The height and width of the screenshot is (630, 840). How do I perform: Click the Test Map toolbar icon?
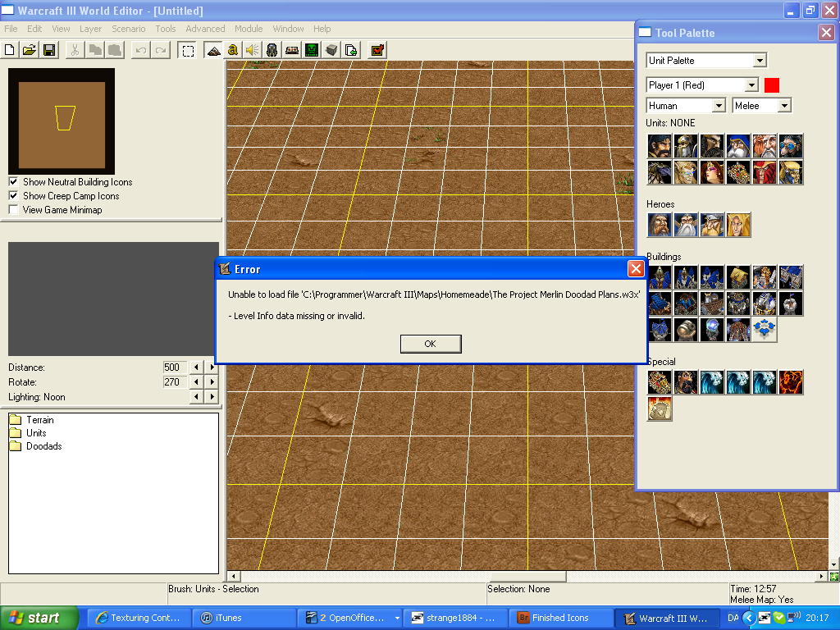tap(377, 50)
